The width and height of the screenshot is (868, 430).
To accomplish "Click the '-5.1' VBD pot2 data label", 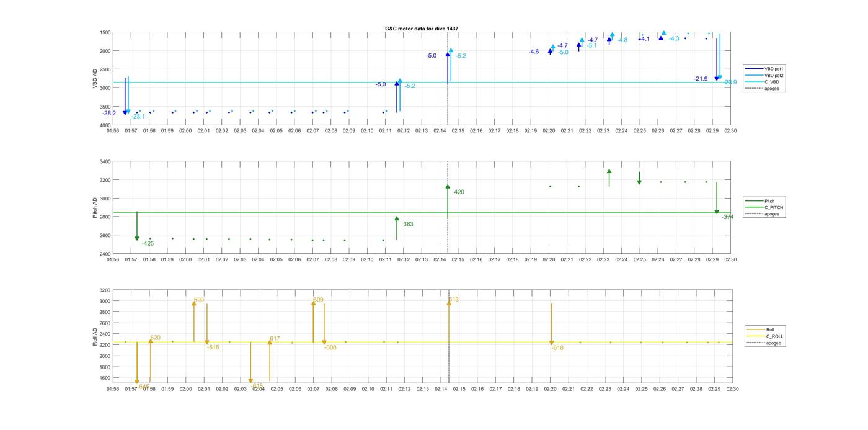I will (x=592, y=46).
